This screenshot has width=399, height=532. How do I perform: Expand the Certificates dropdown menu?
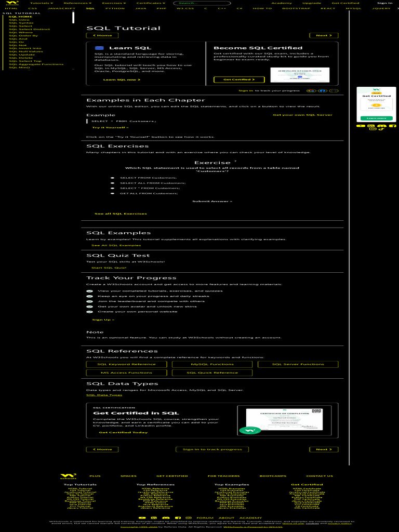[151, 3]
